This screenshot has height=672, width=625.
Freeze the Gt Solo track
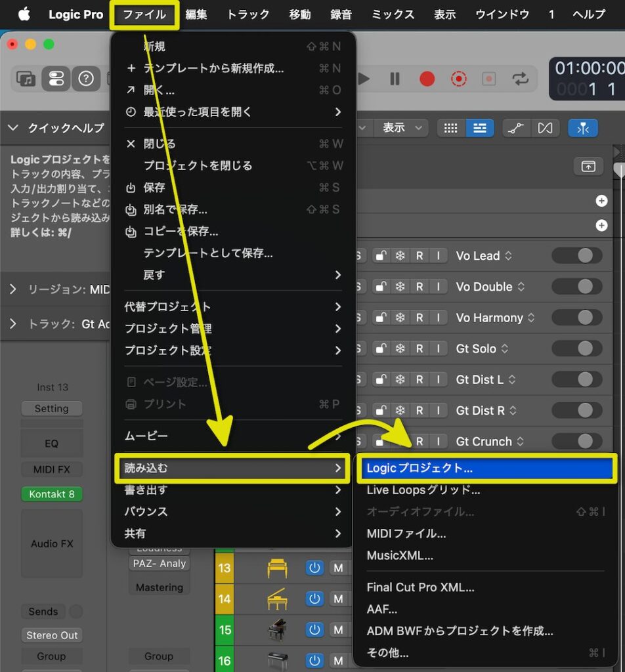click(400, 348)
